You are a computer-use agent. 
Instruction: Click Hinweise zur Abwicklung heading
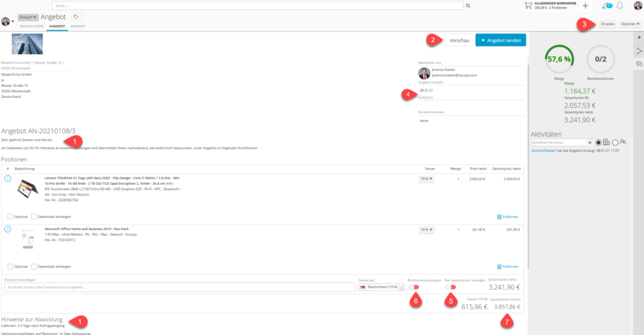[x=31, y=319]
